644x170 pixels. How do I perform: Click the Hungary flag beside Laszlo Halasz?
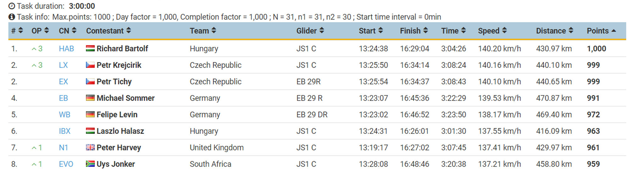pyautogui.click(x=90, y=131)
